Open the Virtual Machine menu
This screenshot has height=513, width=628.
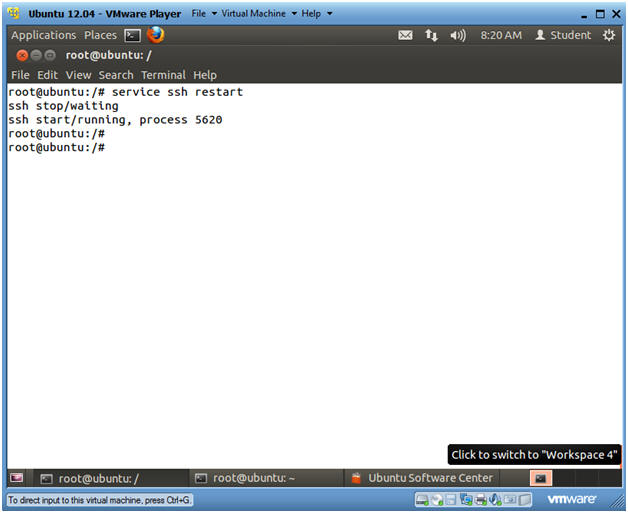[x=259, y=14]
